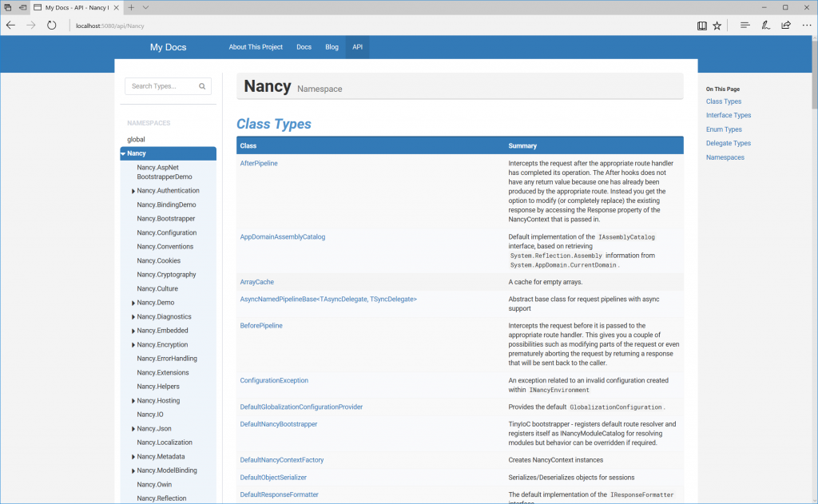
Task: Open the ConfigurationException class link
Action: coord(274,380)
